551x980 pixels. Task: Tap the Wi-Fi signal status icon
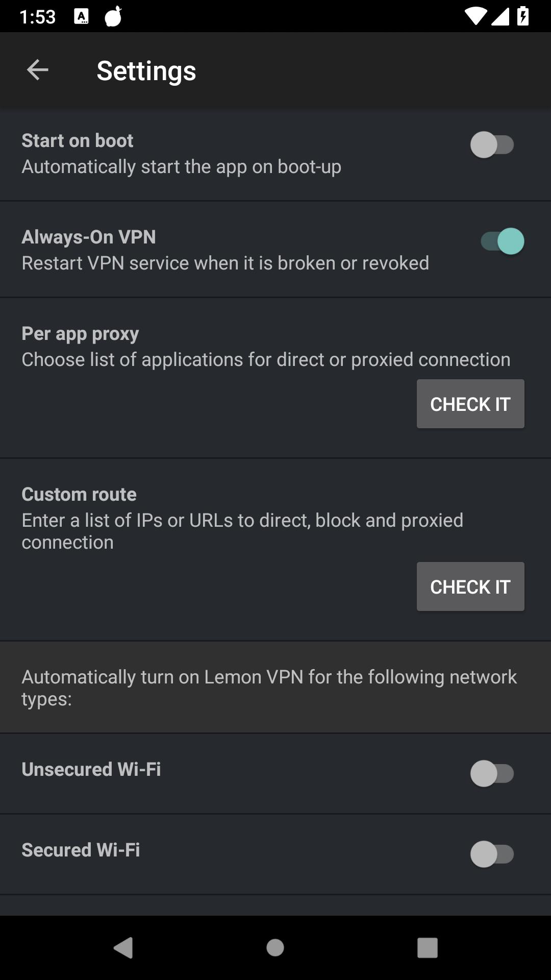[x=475, y=17]
